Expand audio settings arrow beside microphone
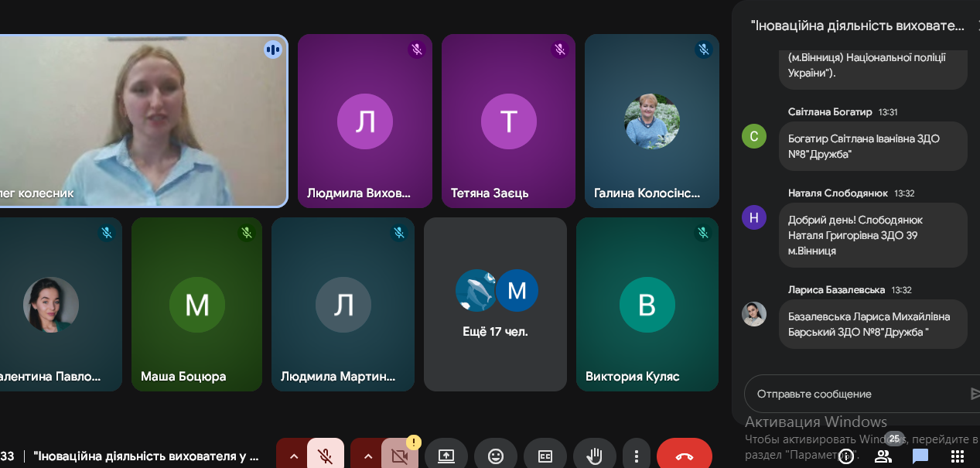The height and width of the screenshot is (468, 980). (293, 456)
